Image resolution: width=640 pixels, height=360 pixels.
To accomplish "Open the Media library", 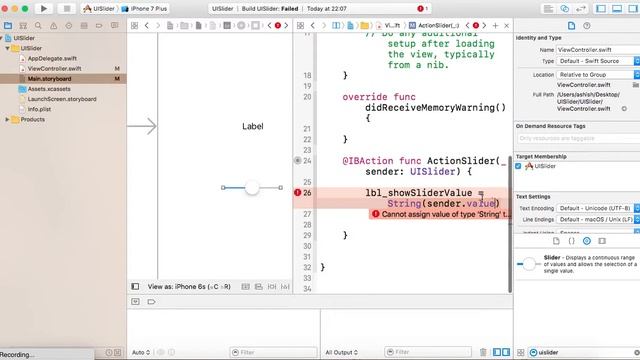I will (602, 241).
